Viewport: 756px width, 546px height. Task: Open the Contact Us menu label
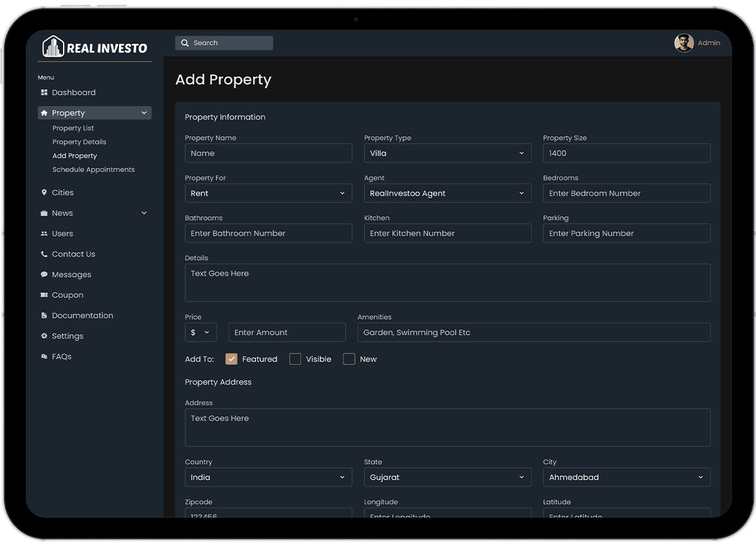[74, 254]
